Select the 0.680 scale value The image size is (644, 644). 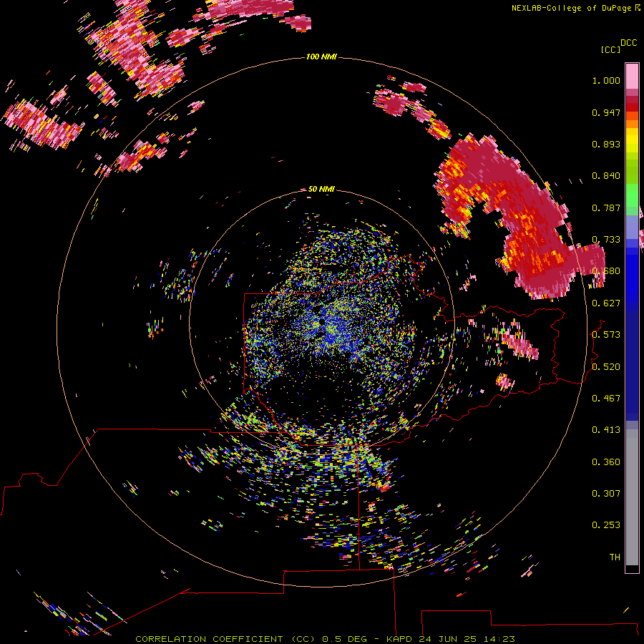(606, 271)
